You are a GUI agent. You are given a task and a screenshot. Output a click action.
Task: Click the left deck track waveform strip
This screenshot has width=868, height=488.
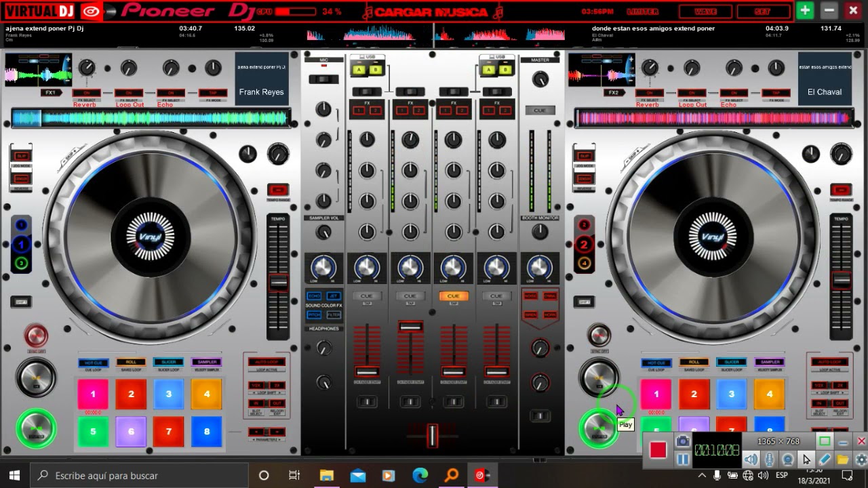[151, 118]
